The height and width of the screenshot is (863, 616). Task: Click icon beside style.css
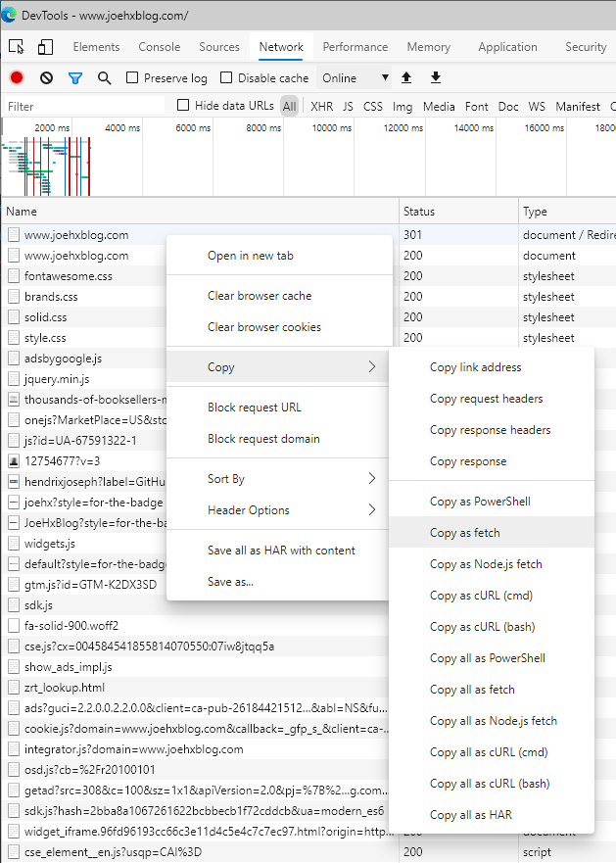[x=14, y=337]
